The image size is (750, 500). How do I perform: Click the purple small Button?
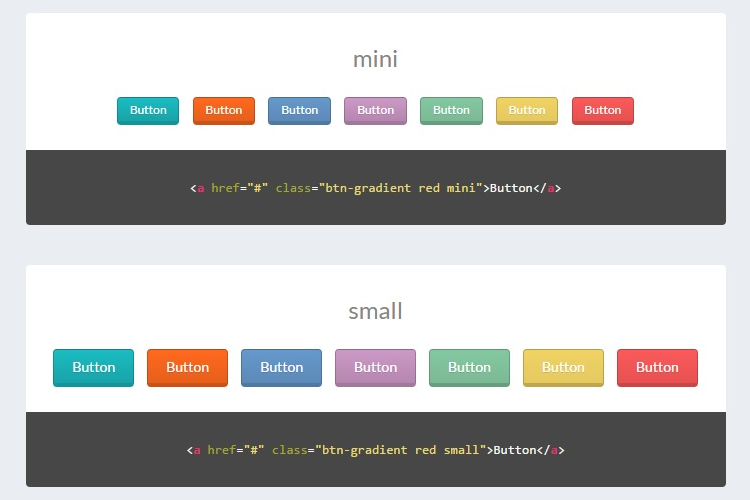(375, 367)
